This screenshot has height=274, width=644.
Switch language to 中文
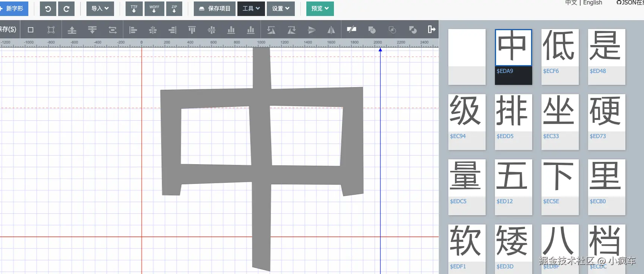click(571, 3)
